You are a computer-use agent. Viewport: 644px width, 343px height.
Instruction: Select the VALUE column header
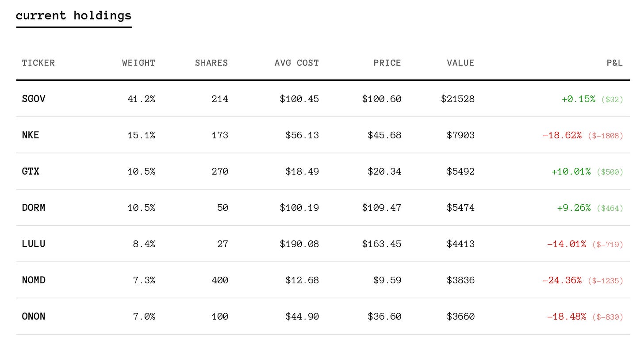tap(460, 63)
